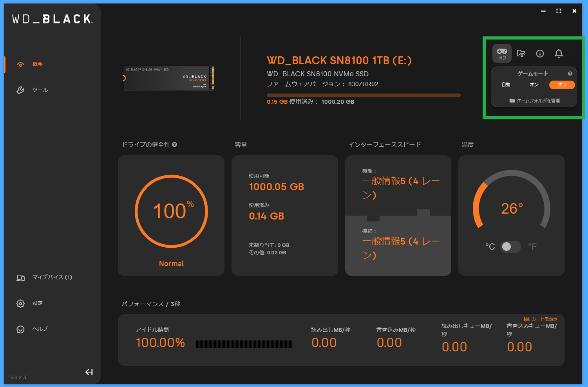Click the WD_BLACK logo
The image size is (588, 387).
(x=52, y=19)
